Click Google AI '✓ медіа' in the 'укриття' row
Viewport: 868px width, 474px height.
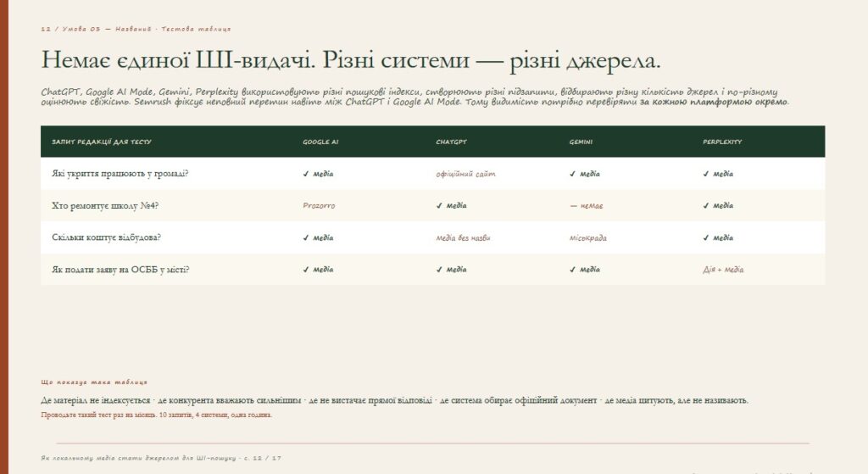point(319,174)
